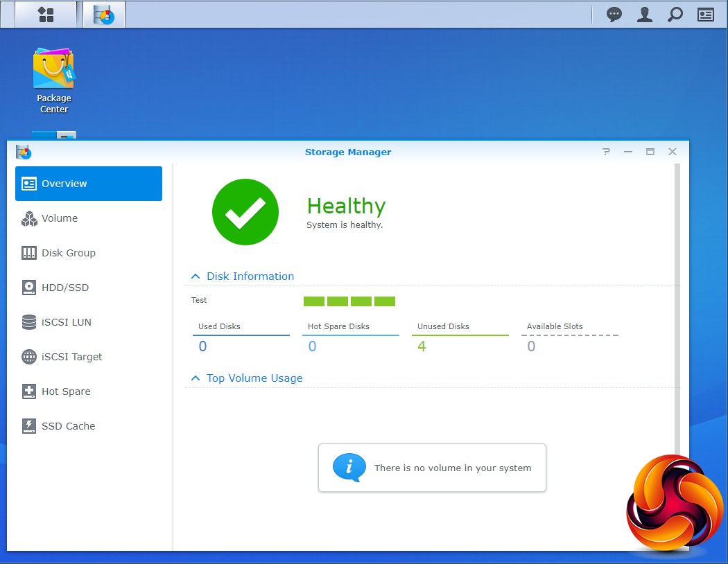Click the first green disk slot
This screenshot has height=564, width=728.
[314, 301]
